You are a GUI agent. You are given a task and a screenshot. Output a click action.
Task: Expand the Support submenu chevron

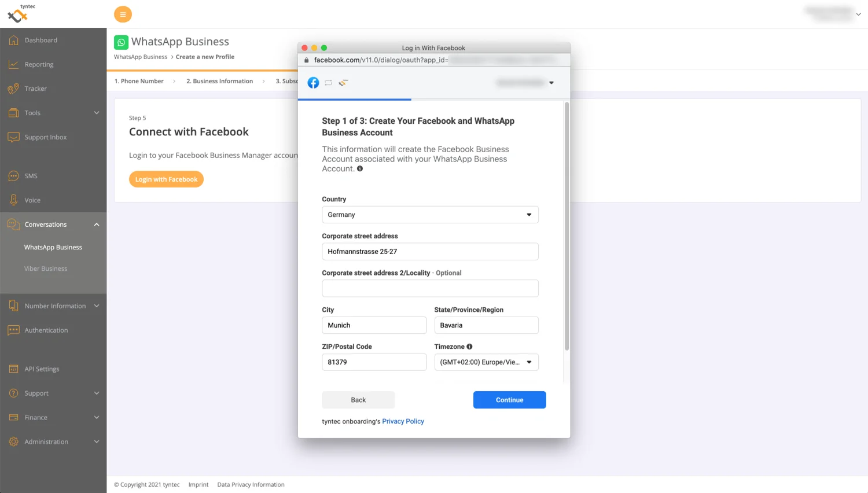[97, 393]
